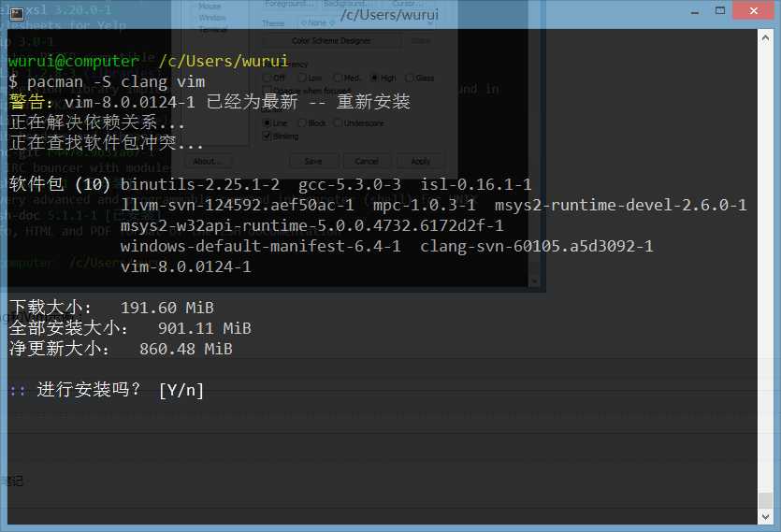Screen dimensions: 781x532
Task: Select Terminal category in options dialog
Action: [x=212, y=30]
